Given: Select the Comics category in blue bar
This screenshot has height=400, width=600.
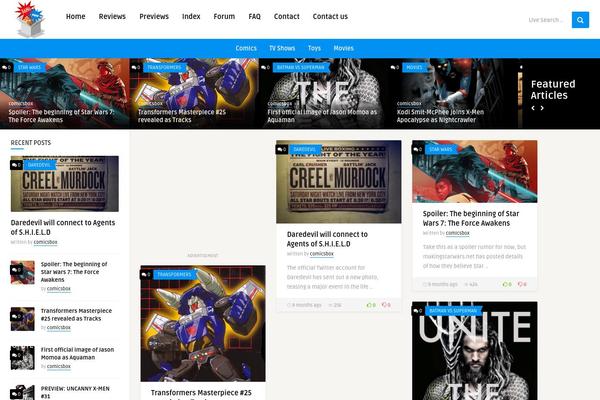Looking at the screenshot, I should (246, 48).
